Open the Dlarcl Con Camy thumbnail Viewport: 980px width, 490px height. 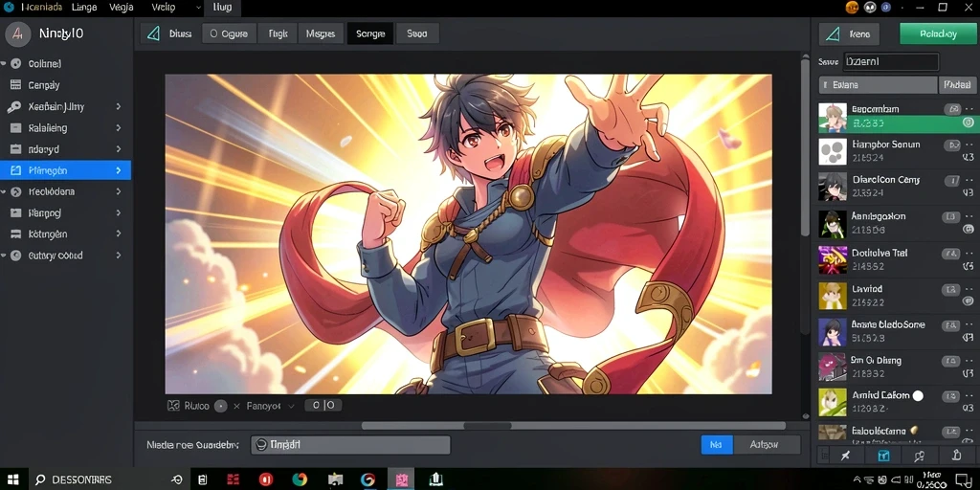pyautogui.click(x=833, y=187)
